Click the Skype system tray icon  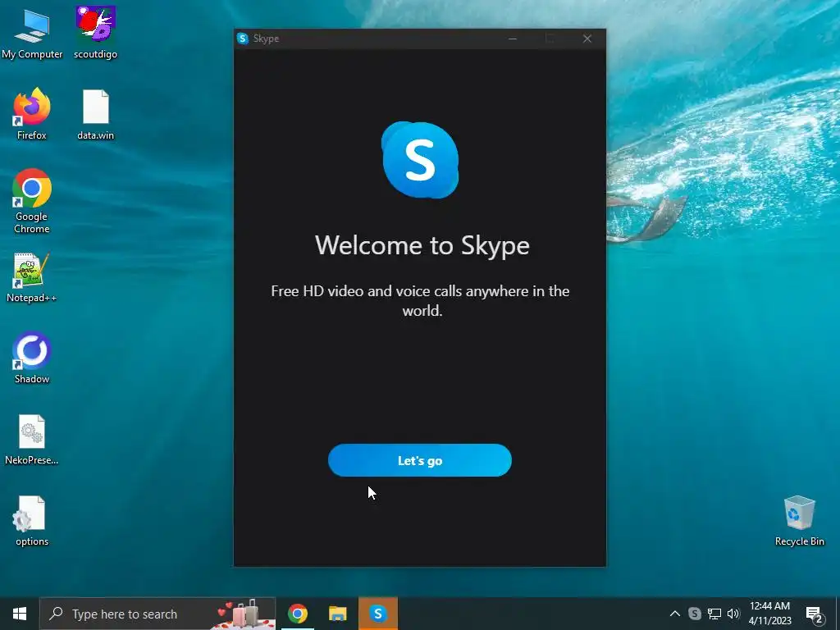pos(694,614)
